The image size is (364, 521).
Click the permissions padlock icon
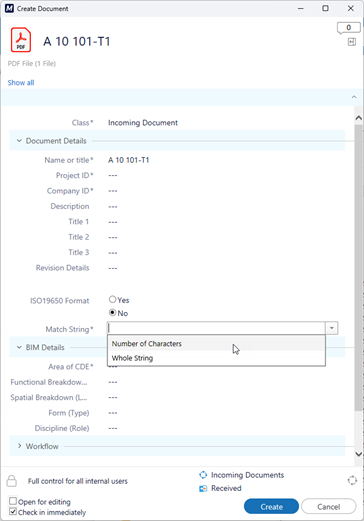pos(12,481)
